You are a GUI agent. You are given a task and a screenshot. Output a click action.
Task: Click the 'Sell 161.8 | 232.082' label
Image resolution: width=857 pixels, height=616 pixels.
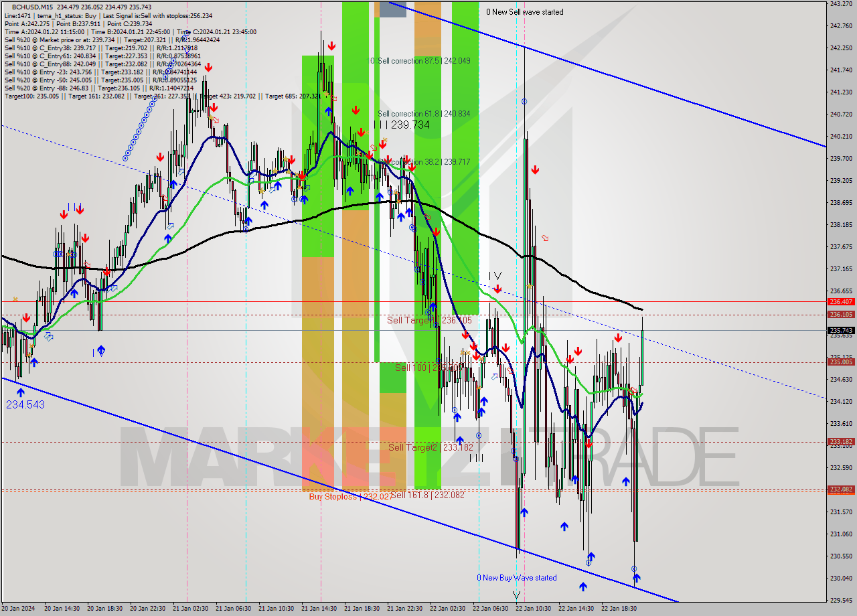pos(427,495)
